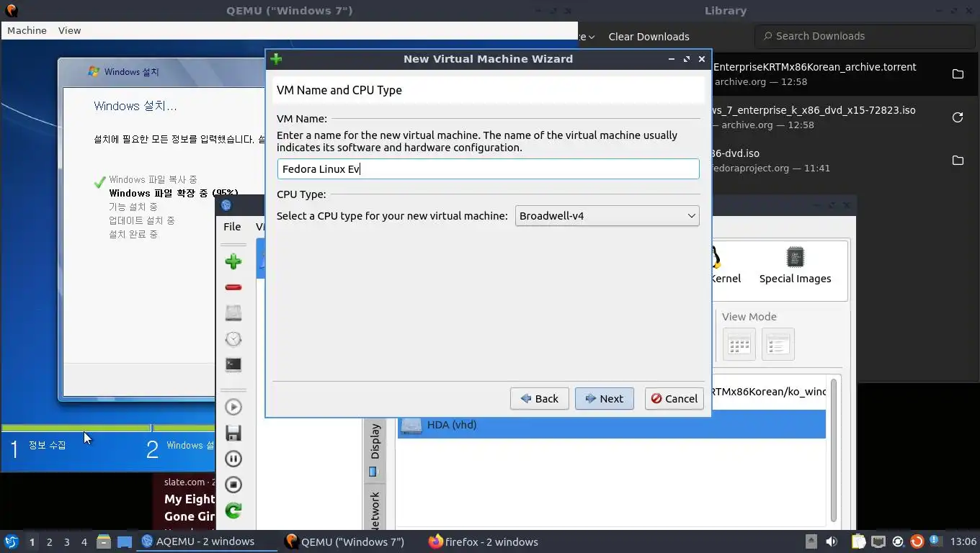Retry the enterprise_k_x86_dvd iso download
Image resolution: width=980 pixels, height=553 pixels.
coord(958,117)
